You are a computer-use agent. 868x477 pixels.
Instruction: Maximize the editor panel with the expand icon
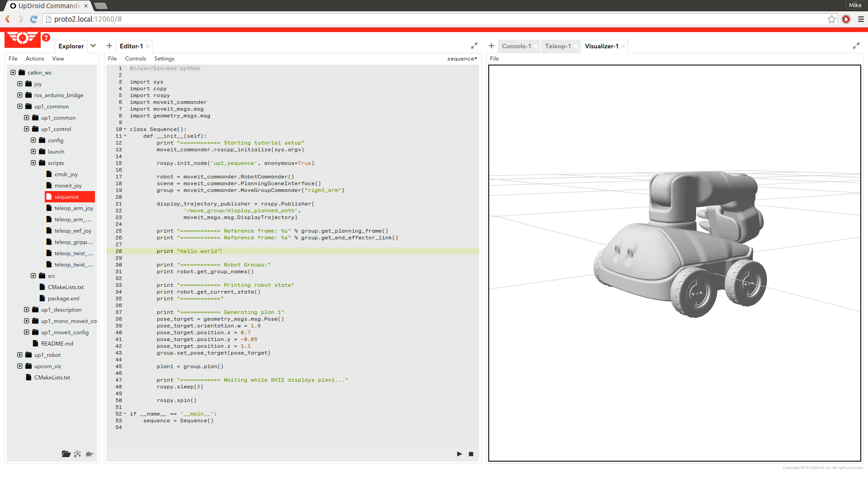(474, 46)
